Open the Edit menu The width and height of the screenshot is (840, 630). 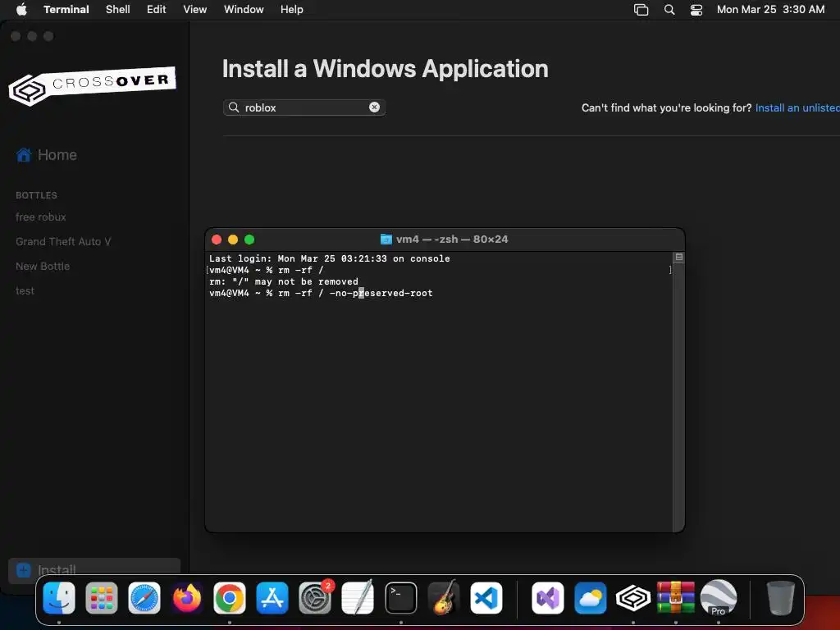157,9
